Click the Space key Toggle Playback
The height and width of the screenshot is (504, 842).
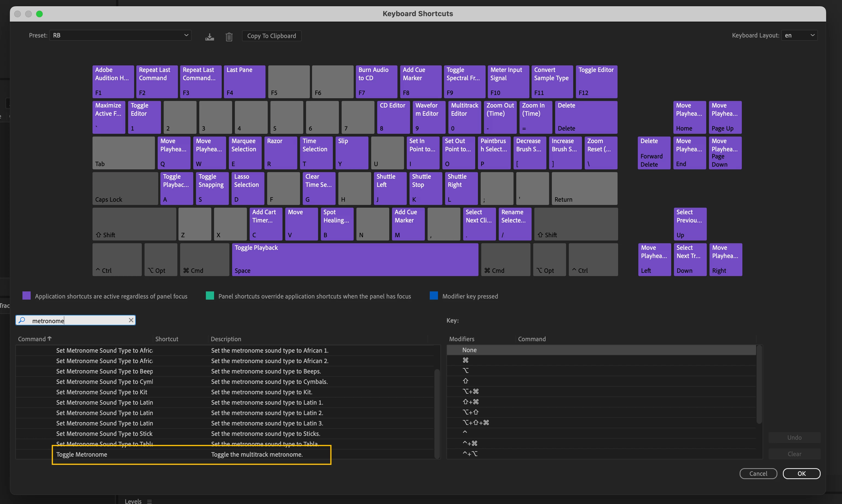(355, 259)
